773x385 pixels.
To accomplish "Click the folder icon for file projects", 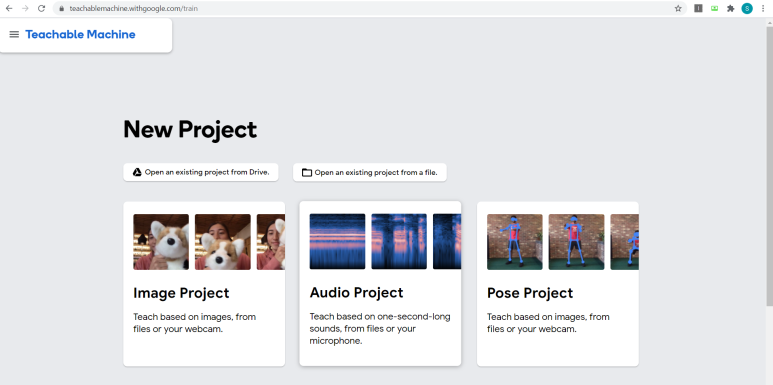I will [x=307, y=173].
